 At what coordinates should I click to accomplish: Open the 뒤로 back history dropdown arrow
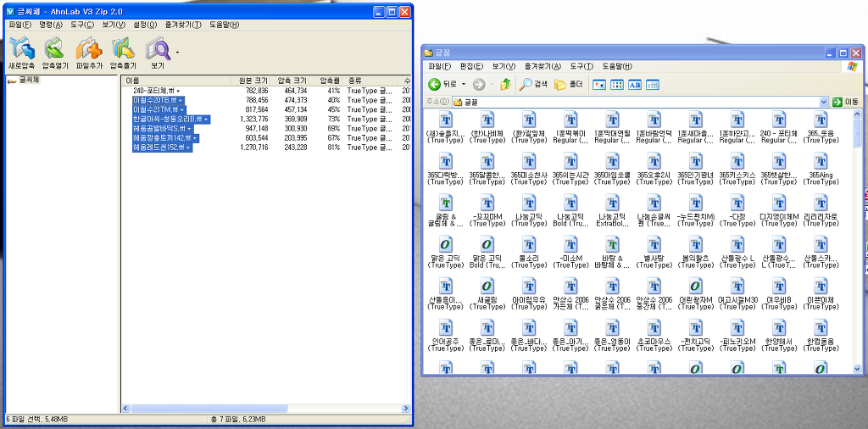[463, 84]
